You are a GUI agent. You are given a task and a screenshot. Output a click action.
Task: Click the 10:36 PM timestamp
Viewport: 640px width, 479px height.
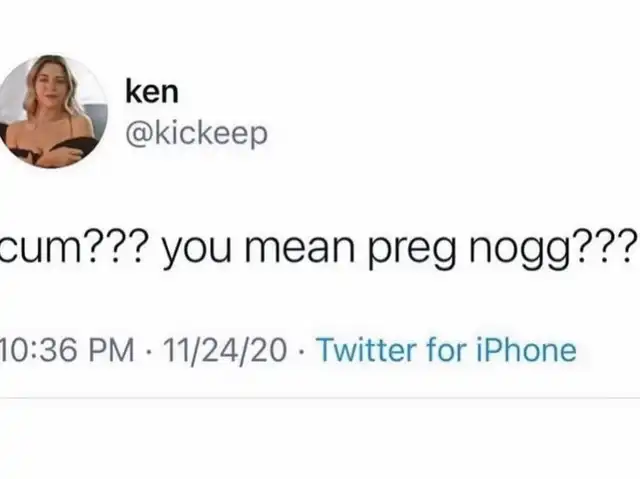pos(67,350)
